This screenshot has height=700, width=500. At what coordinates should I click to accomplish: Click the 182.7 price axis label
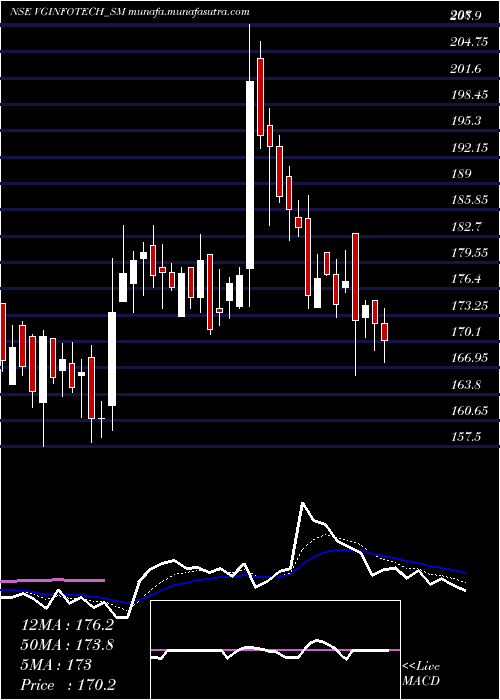[466, 227]
